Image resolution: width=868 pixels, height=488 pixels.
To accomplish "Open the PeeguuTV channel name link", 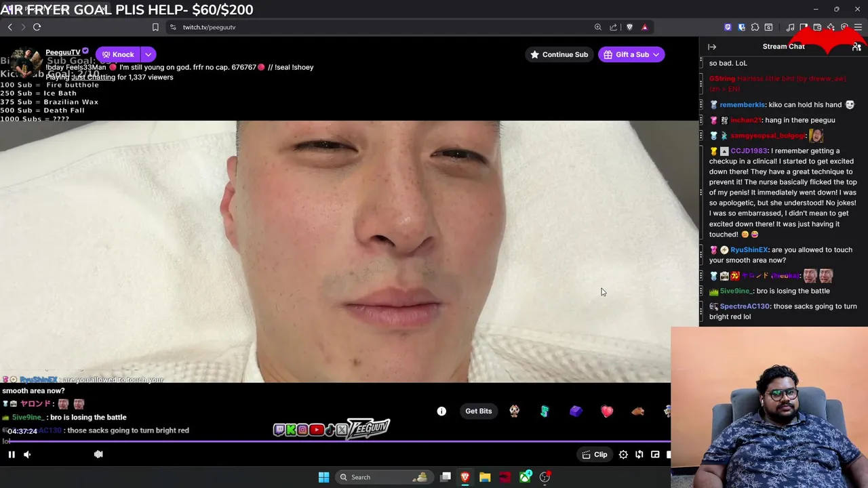I will click(63, 52).
